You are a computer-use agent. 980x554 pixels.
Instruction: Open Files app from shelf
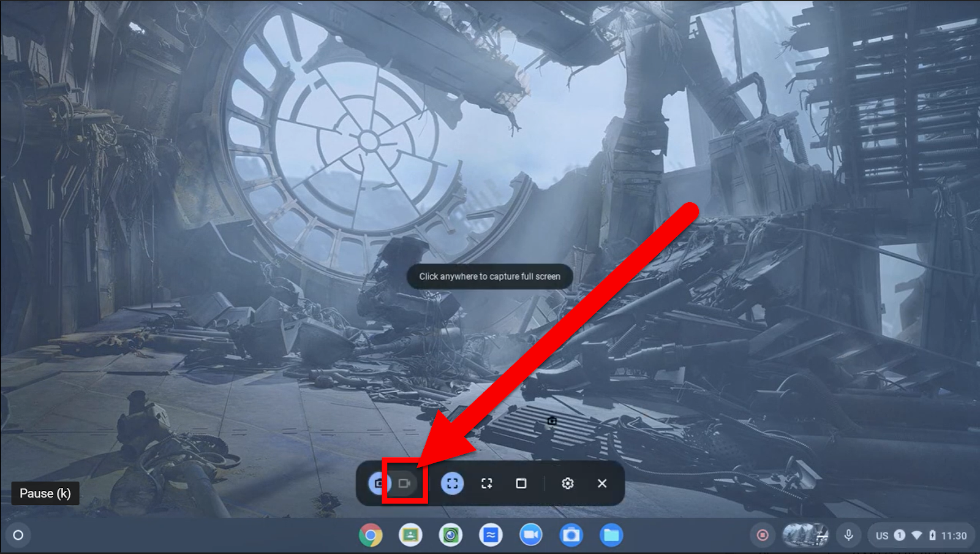pyautogui.click(x=611, y=535)
